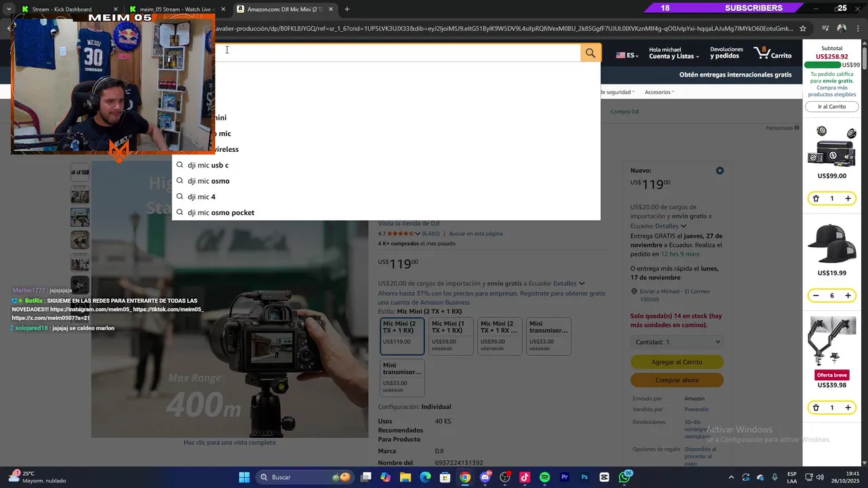Open Devoluciones y pedidos

726,53
